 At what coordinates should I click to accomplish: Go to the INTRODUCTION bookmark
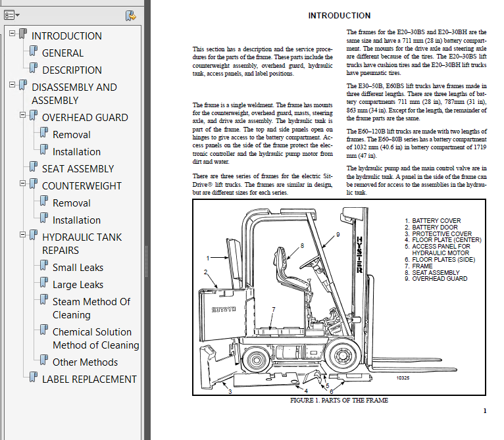pyautogui.click(x=66, y=36)
